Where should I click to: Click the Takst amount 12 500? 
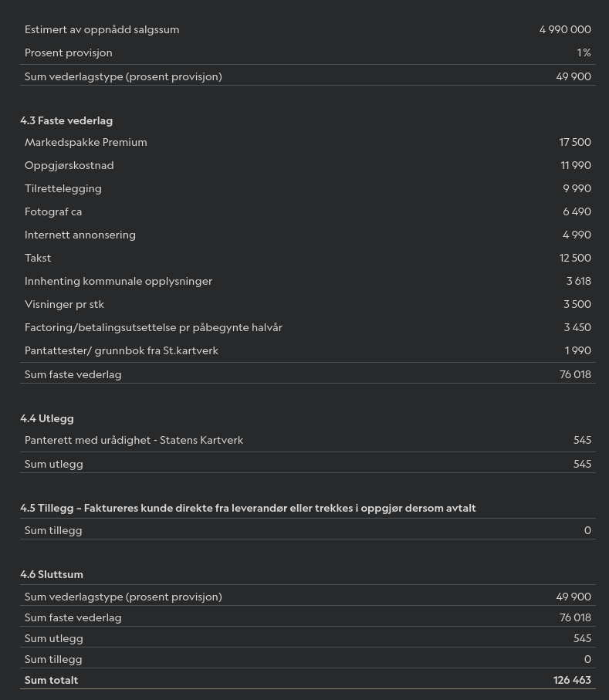(x=575, y=258)
